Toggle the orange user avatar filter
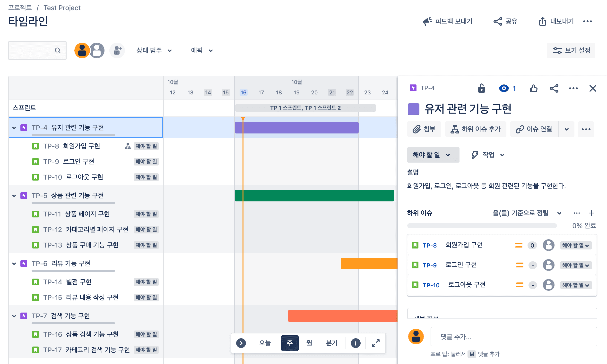The width and height of the screenshot is (607, 364). pos(82,50)
